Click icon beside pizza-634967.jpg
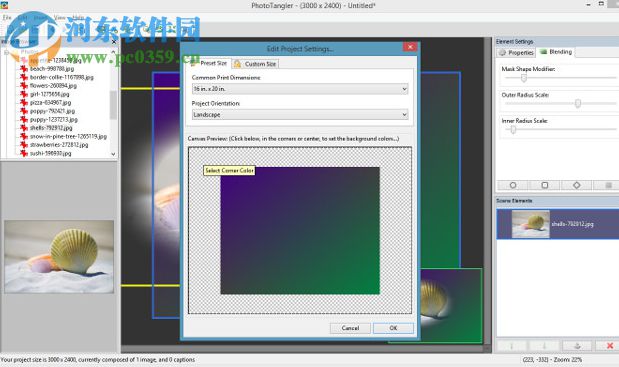 point(24,103)
